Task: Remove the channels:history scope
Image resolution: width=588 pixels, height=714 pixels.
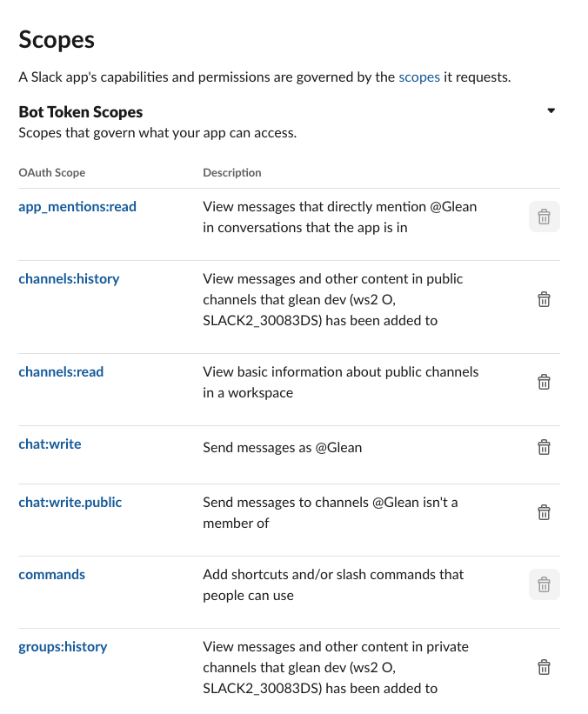Action: 544,300
